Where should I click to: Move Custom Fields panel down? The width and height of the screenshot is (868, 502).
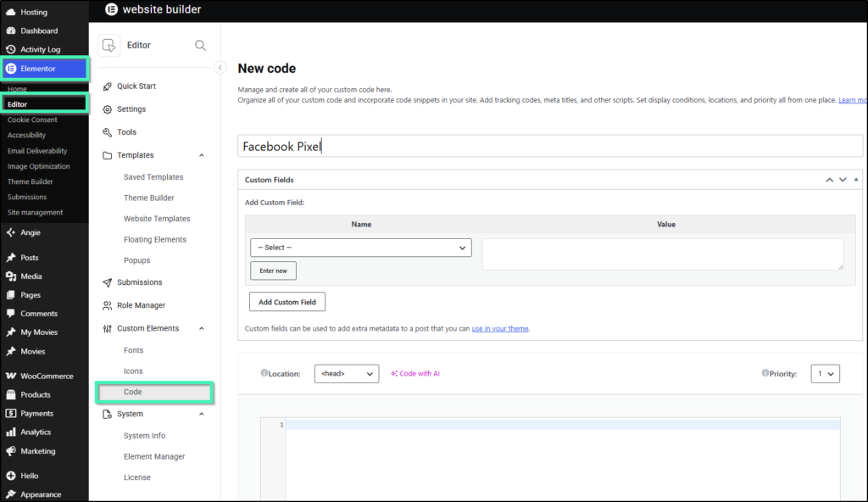(843, 180)
